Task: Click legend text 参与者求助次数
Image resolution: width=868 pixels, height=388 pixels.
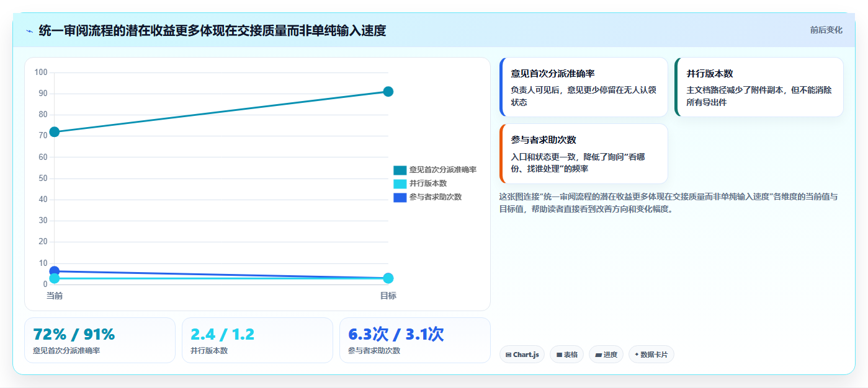Action: (436, 197)
